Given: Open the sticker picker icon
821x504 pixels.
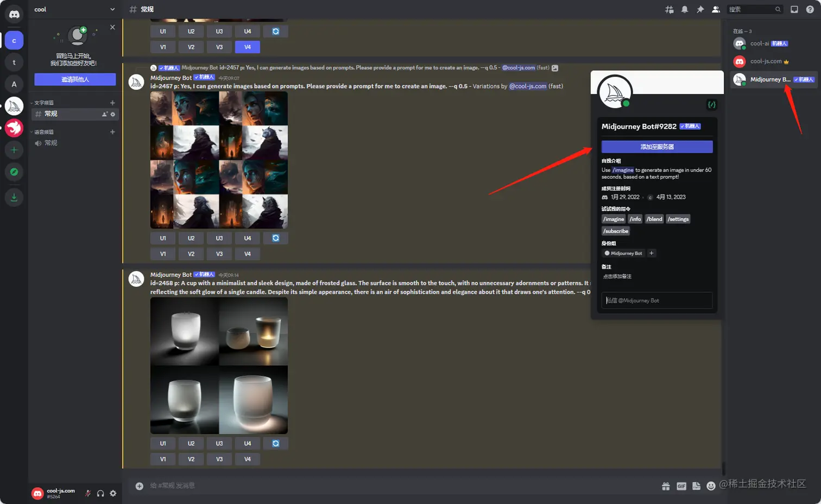Looking at the screenshot, I should coord(697,486).
